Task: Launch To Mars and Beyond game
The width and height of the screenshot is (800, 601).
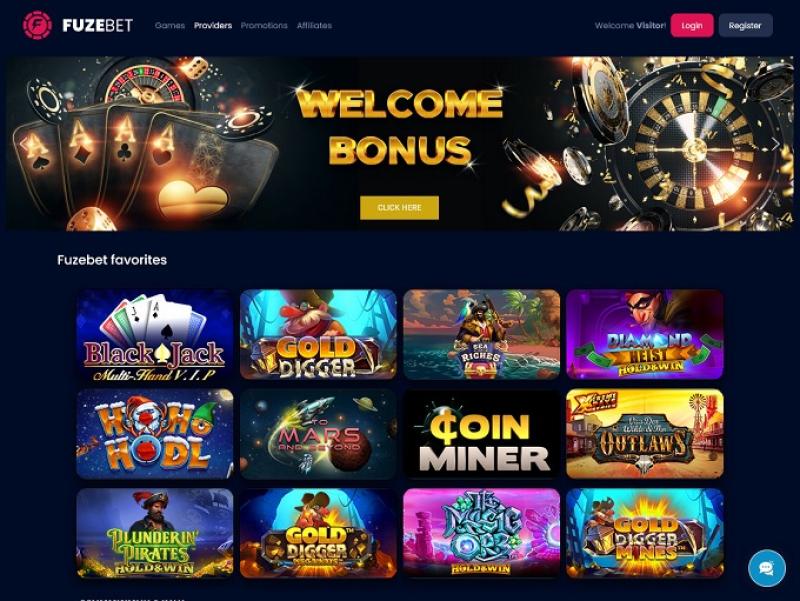Action: click(318, 434)
